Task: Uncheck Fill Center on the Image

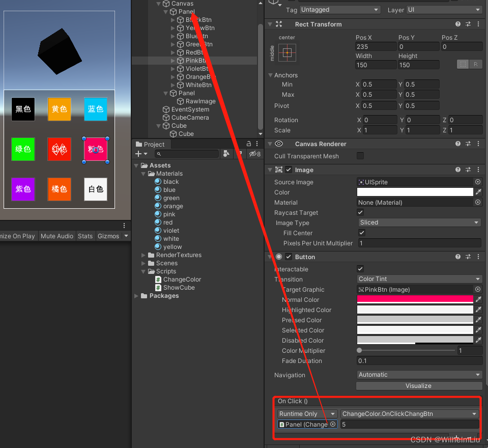Action: tap(361, 233)
